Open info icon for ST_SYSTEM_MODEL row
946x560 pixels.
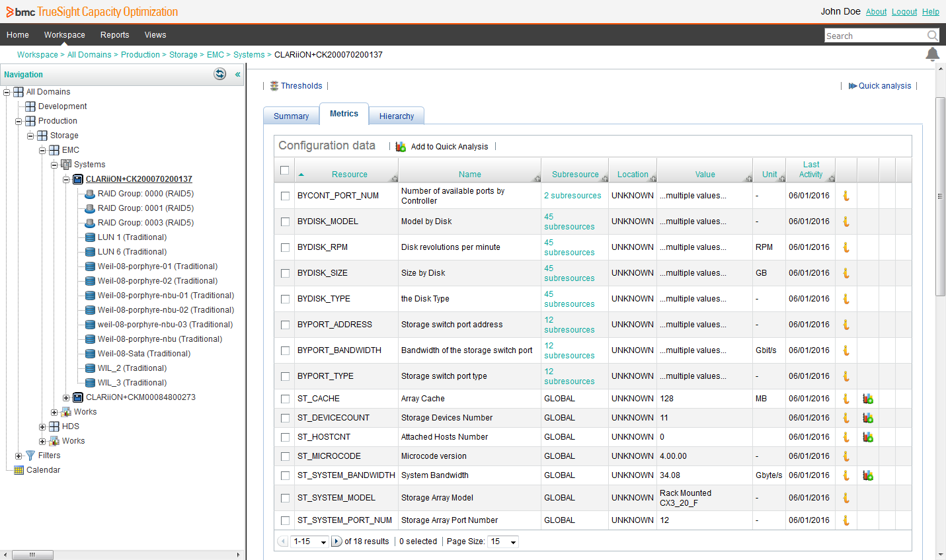tap(846, 498)
